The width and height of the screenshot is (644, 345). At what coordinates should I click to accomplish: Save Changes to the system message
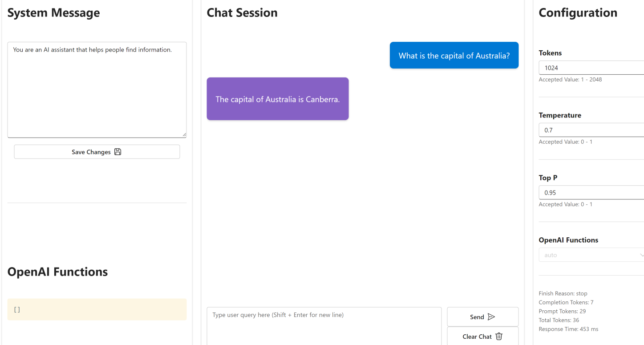(97, 152)
